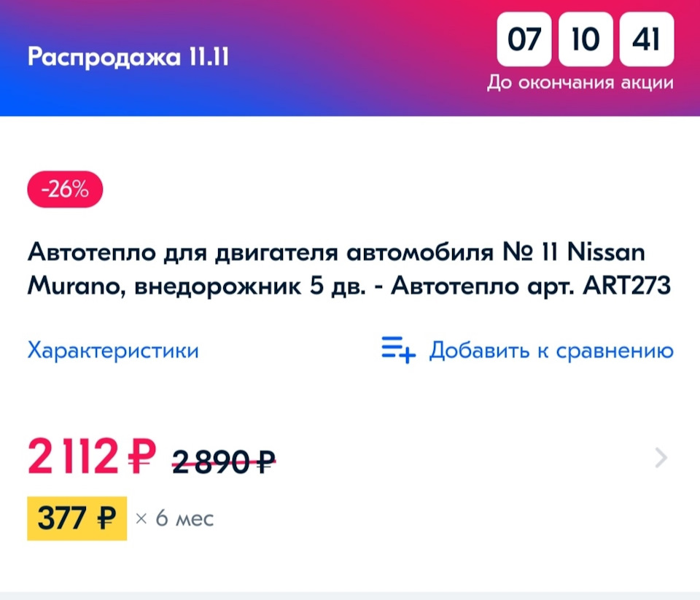Select the chevron arrow next to the price
The height and width of the screenshot is (600, 700).
click(660, 458)
